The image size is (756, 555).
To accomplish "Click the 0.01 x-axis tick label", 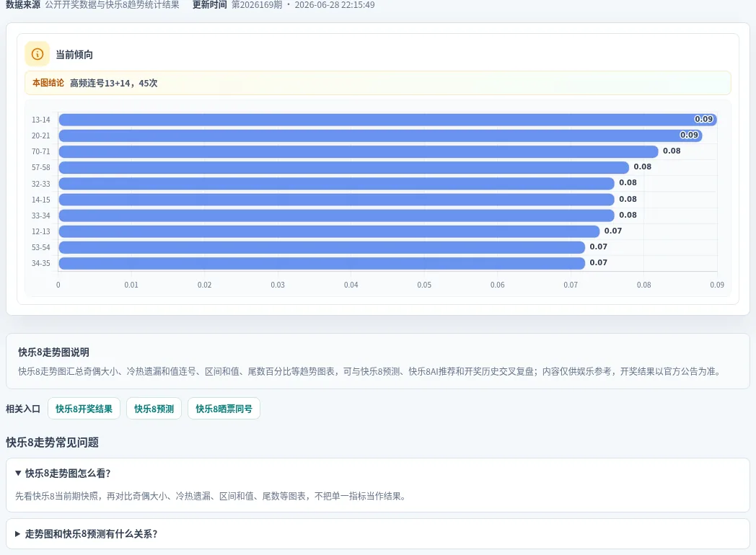I will tap(131, 285).
